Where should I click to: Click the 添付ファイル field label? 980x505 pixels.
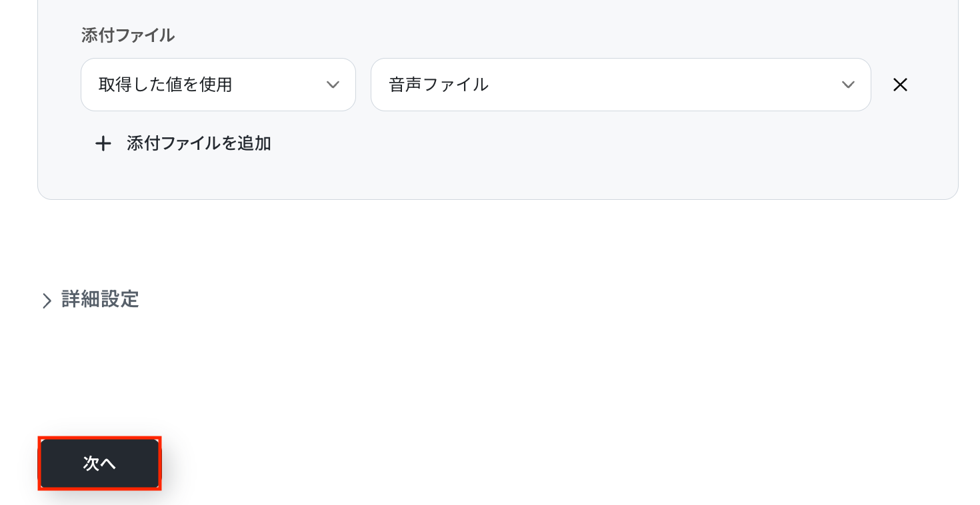click(x=128, y=35)
